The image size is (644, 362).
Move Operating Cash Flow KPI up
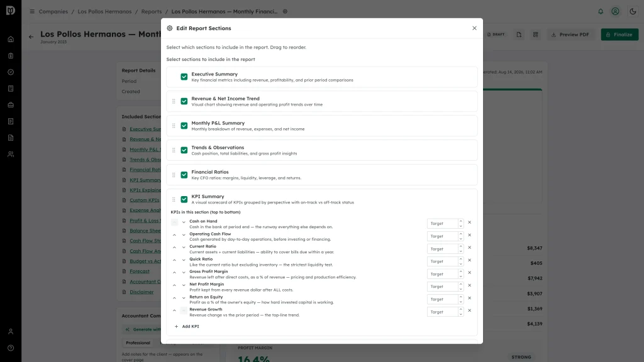(174, 235)
